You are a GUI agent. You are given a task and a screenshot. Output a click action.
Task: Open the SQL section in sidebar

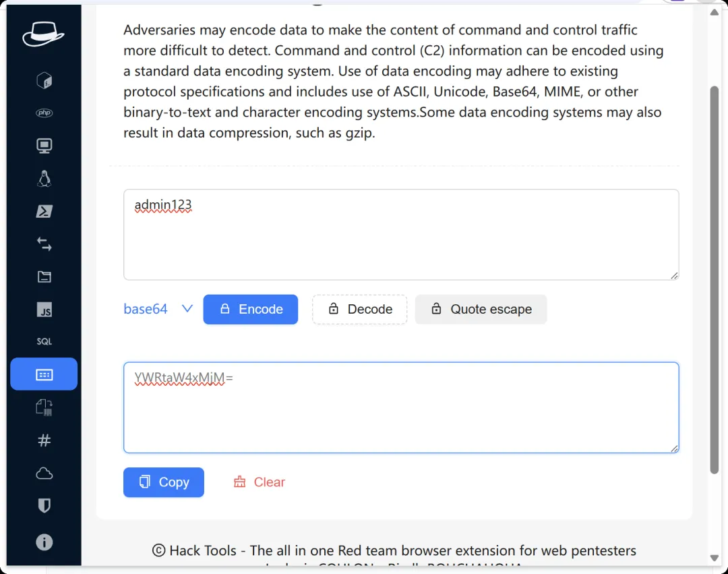tap(44, 342)
